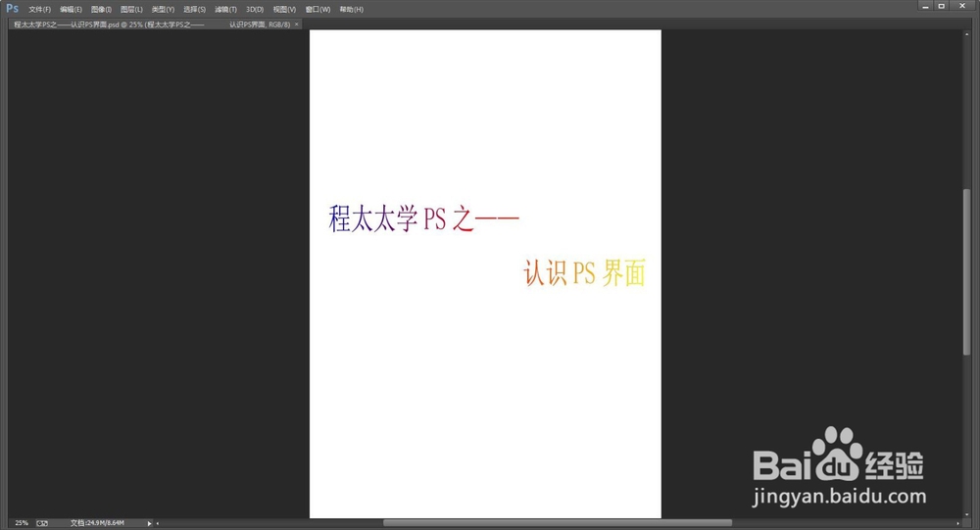Close the 认识PS界面.psd document tab

tap(296, 24)
